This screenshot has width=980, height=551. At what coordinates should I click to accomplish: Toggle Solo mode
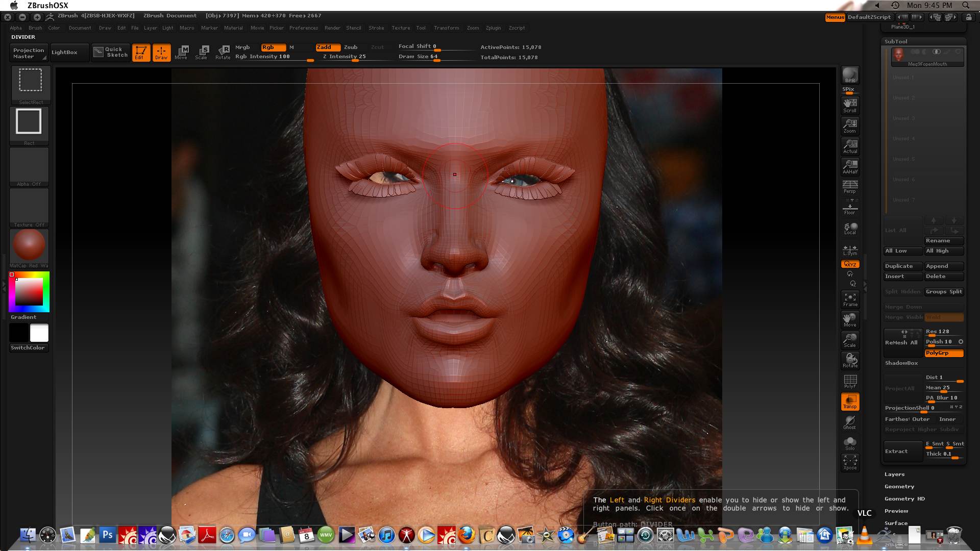(x=850, y=442)
